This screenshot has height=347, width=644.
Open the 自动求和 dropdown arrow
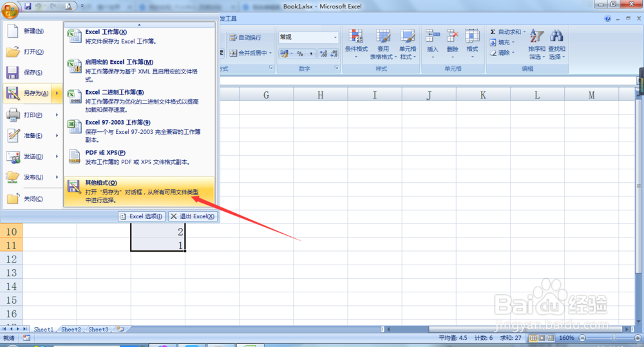[x=524, y=32]
